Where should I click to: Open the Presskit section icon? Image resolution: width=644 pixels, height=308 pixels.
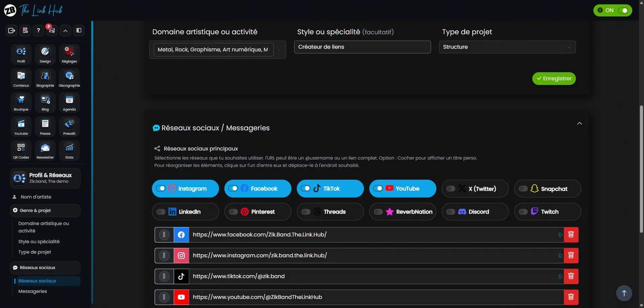(69, 126)
